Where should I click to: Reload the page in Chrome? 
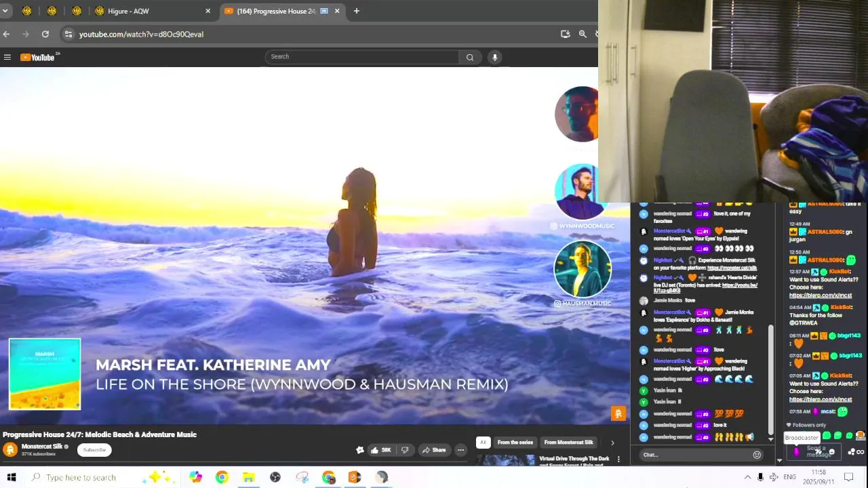(45, 34)
